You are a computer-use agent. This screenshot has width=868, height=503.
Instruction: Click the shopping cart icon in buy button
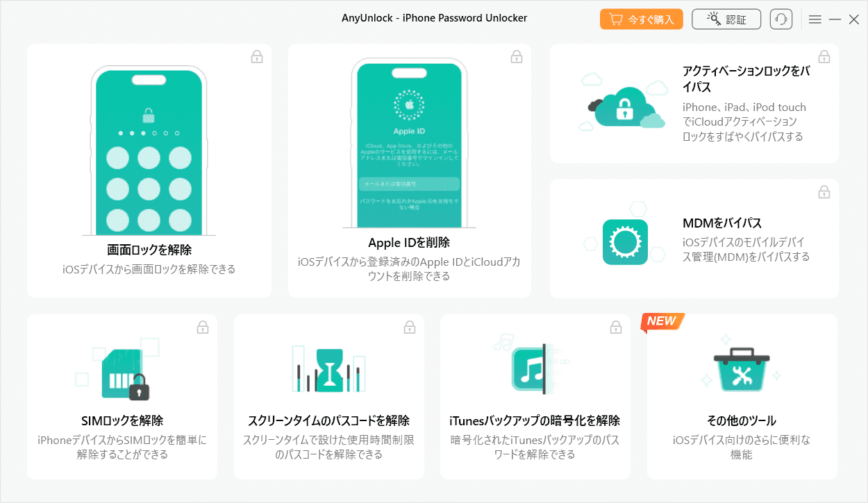click(x=615, y=19)
